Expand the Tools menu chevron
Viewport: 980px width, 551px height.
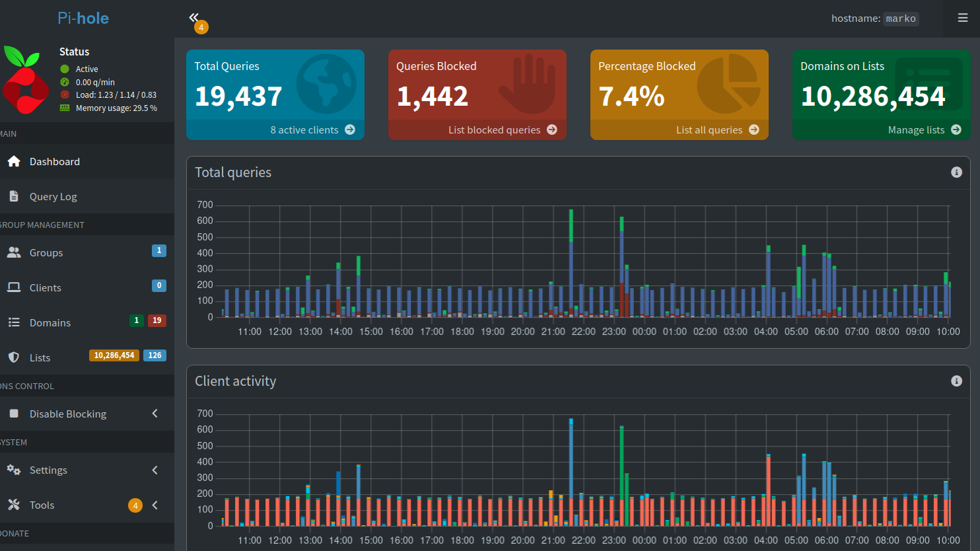click(x=155, y=505)
